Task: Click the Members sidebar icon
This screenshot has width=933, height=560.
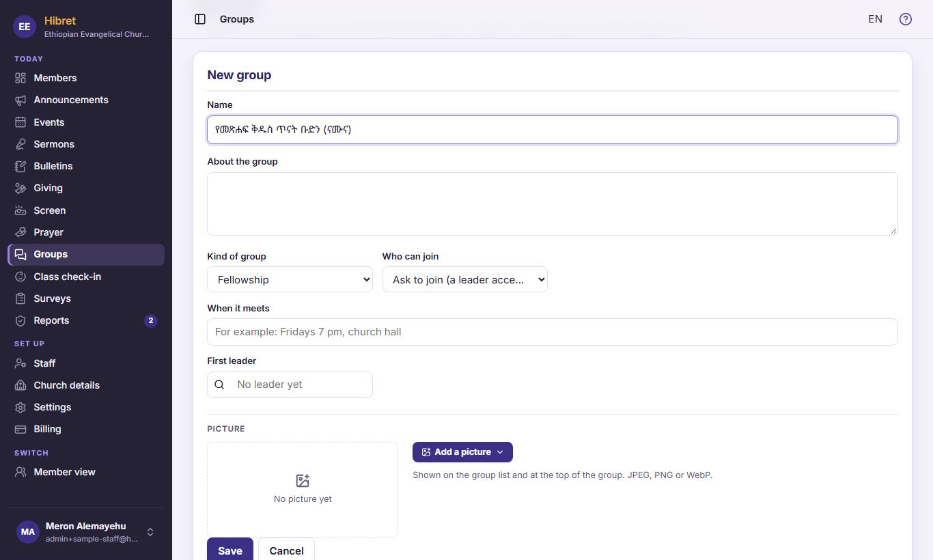Action: (x=20, y=78)
